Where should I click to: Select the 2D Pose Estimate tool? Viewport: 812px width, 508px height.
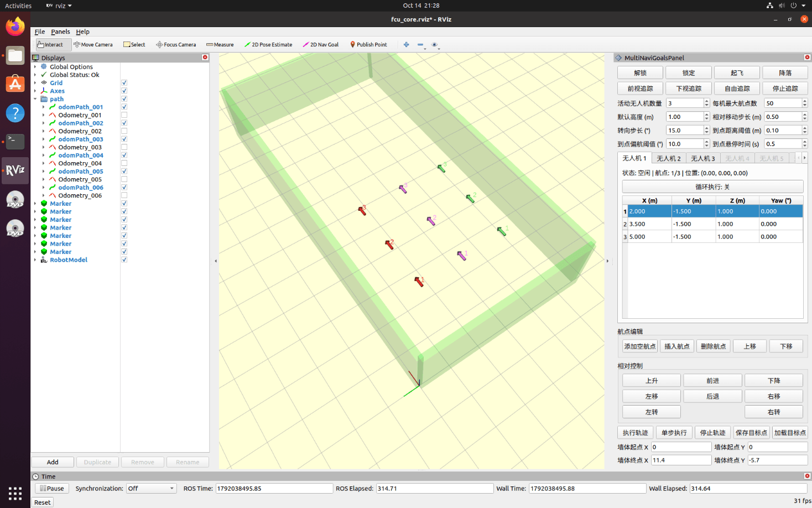[268, 45]
